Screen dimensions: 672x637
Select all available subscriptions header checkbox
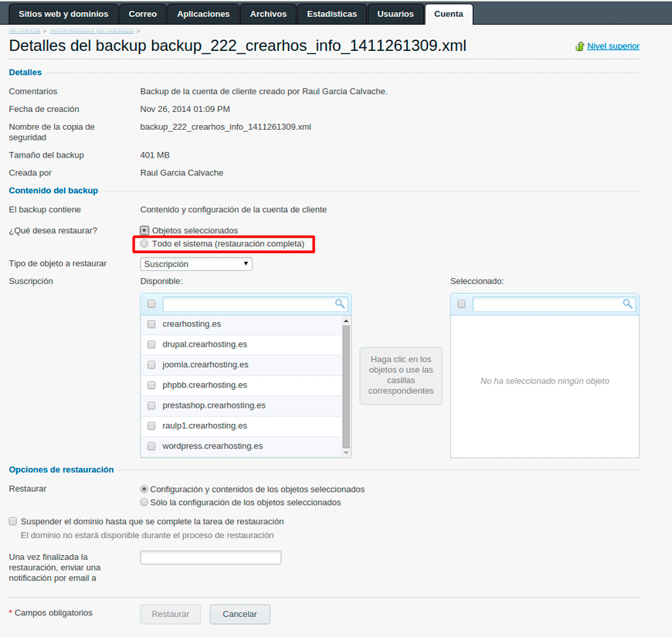click(x=151, y=304)
